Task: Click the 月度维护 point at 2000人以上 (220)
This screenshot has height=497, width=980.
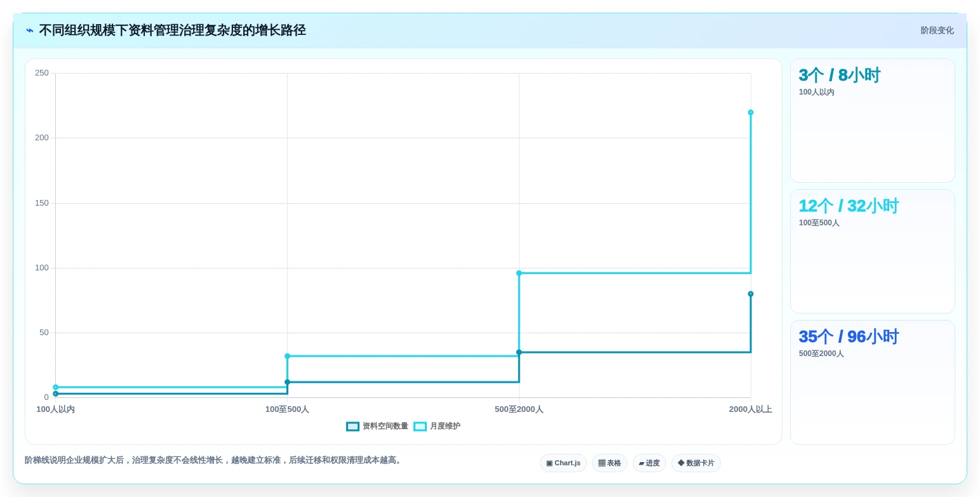Action: pos(751,112)
